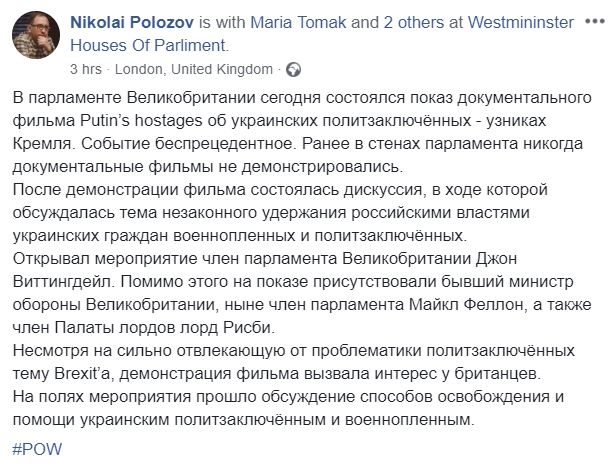Click the 'London, United Kingdom' location link
The image size is (612, 466).
(194, 69)
